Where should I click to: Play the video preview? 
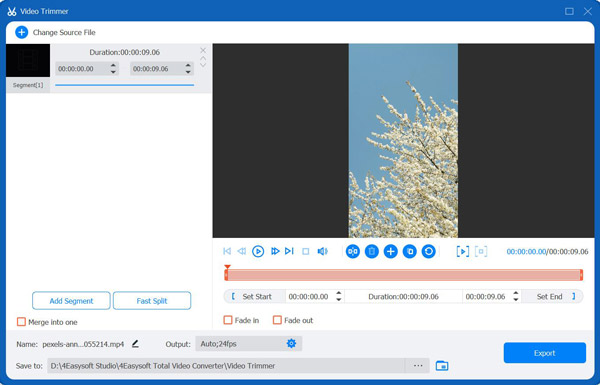click(258, 251)
